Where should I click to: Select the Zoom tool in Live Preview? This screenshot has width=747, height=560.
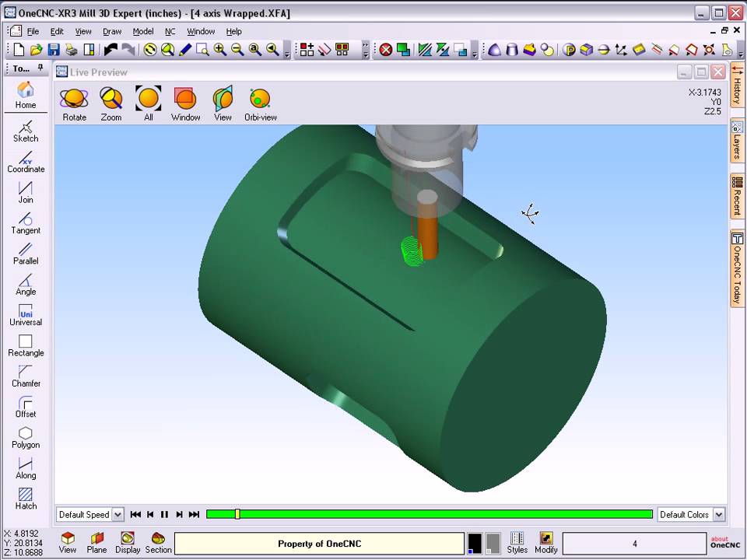click(x=111, y=104)
